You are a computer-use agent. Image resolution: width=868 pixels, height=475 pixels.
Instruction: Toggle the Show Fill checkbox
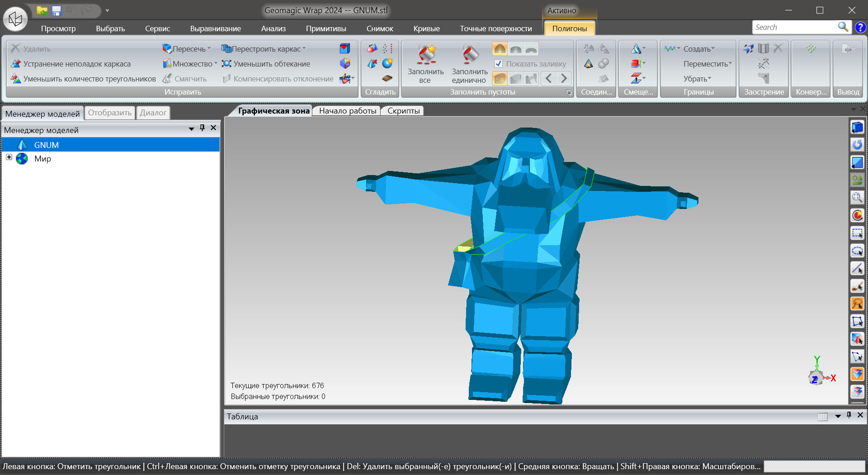498,64
